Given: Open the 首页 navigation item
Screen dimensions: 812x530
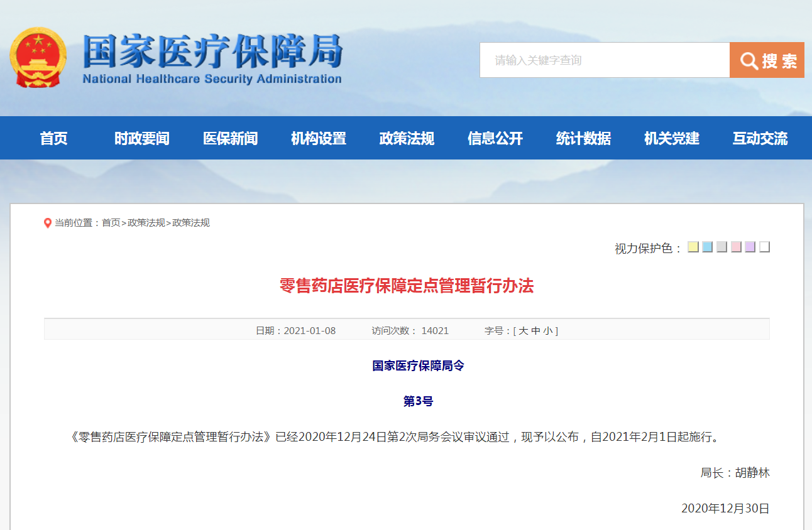Looking at the screenshot, I should point(53,138).
